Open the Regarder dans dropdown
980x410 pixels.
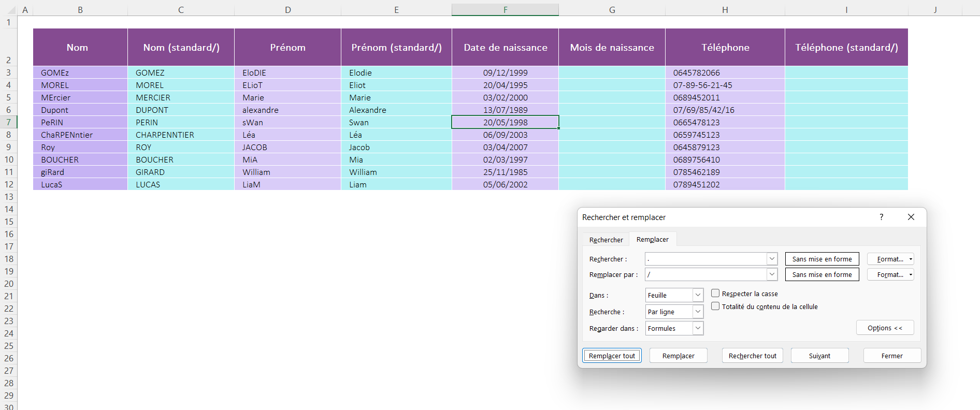pyautogui.click(x=698, y=328)
